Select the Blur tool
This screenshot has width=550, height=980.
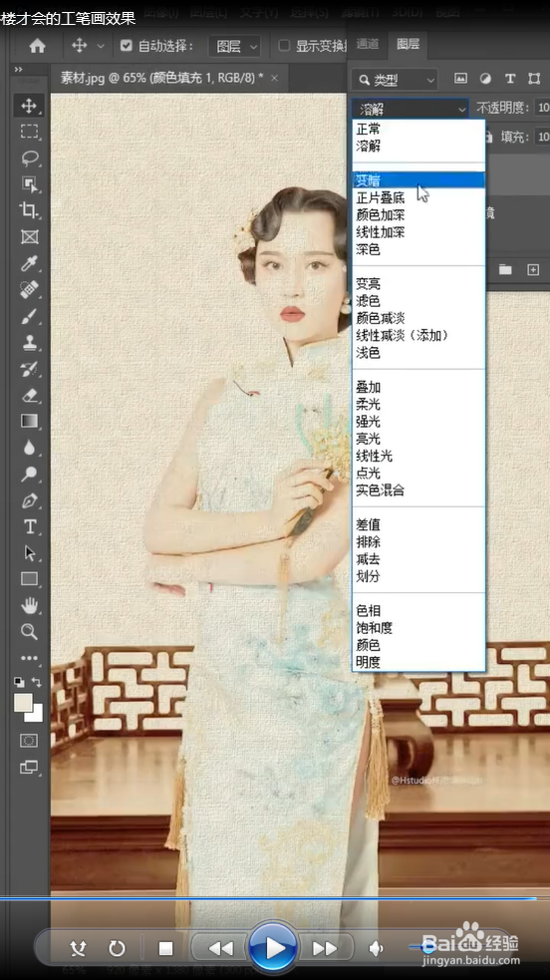[x=29, y=448]
